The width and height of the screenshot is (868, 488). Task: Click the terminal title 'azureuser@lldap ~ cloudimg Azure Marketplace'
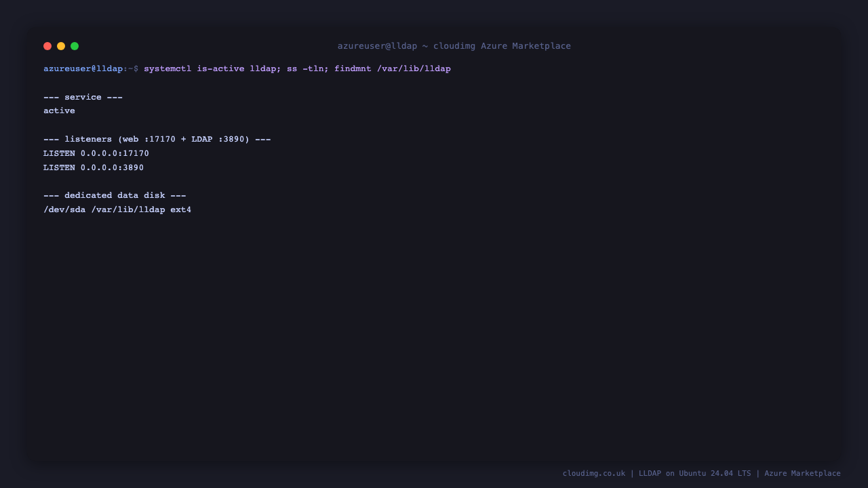point(454,46)
